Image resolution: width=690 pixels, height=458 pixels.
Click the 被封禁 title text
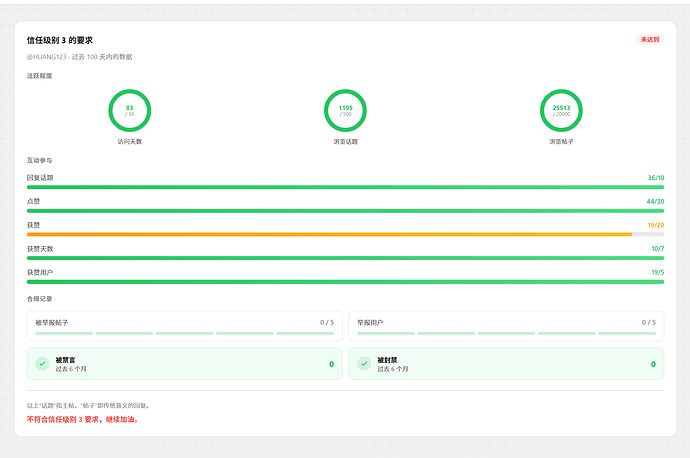tap(387, 360)
